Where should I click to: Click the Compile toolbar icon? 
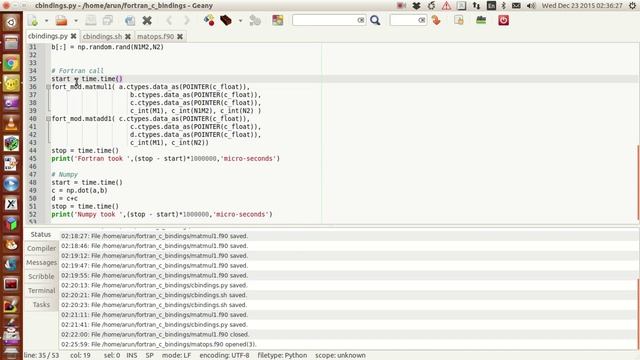point(209,20)
